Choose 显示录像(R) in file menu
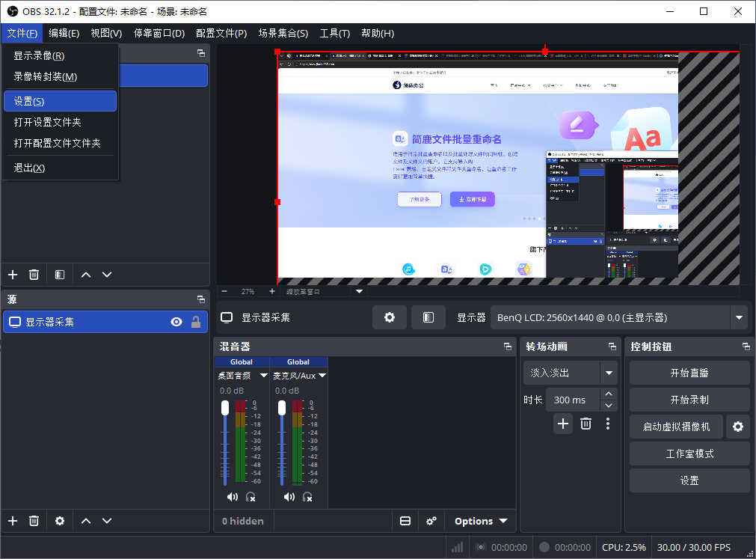This screenshot has width=756, height=559. coord(61,56)
